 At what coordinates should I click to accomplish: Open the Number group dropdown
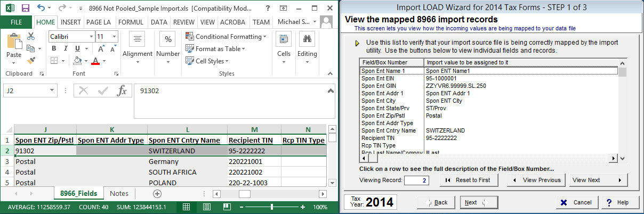pyautogui.click(x=168, y=48)
